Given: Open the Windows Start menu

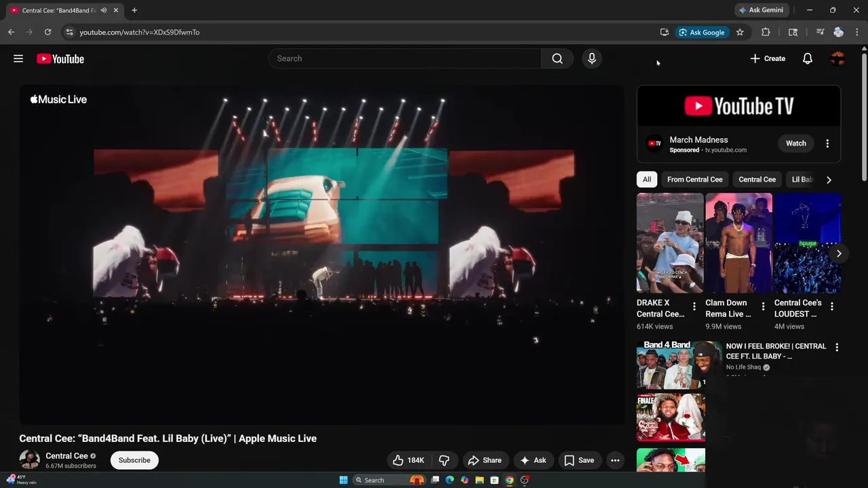Looking at the screenshot, I should (x=344, y=480).
